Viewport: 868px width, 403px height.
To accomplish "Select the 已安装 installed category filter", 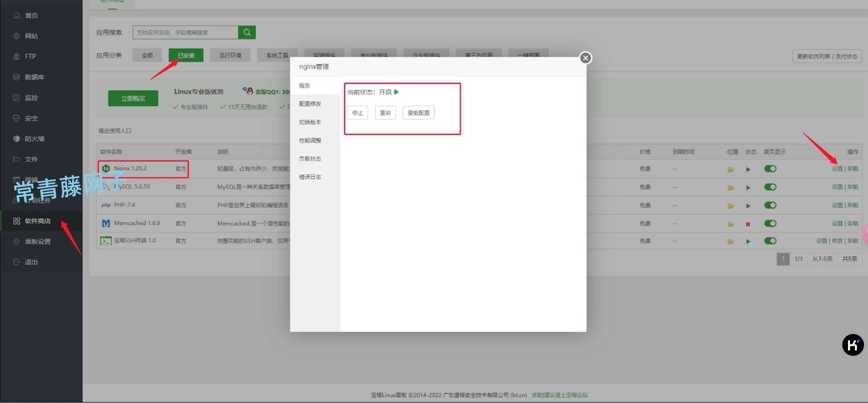I will (186, 55).
